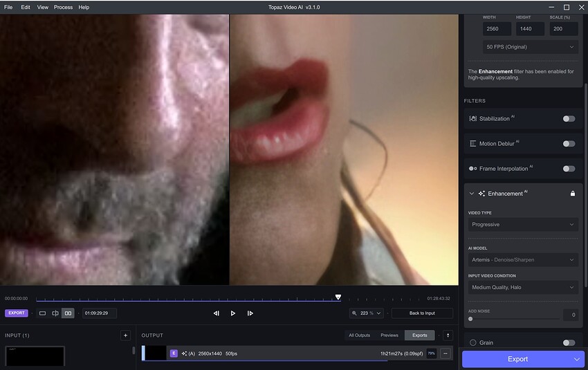
Task: Click the right panel vertical scrollbar
Action: (585, 185)
